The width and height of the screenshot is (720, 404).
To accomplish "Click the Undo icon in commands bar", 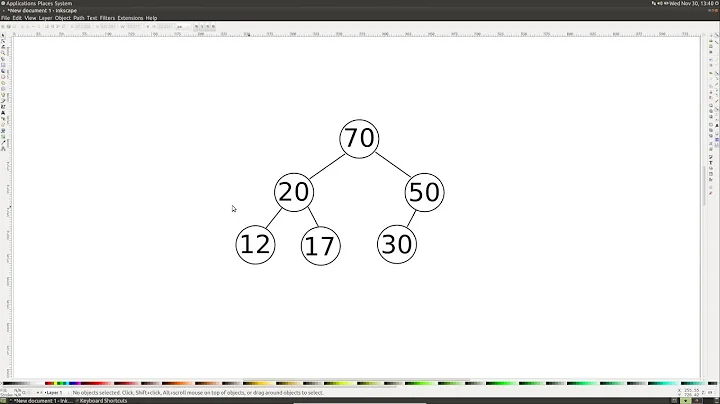I will click(x=711, y=73).
